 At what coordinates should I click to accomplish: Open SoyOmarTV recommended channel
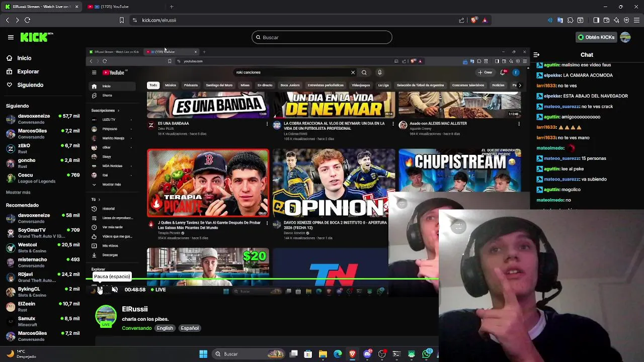43,233
